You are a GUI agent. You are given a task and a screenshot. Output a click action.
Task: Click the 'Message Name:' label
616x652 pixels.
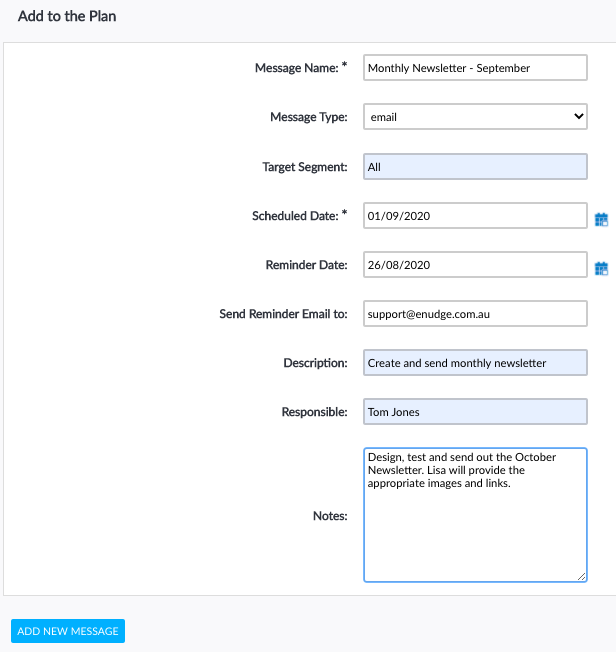click(x=298, y=68)
